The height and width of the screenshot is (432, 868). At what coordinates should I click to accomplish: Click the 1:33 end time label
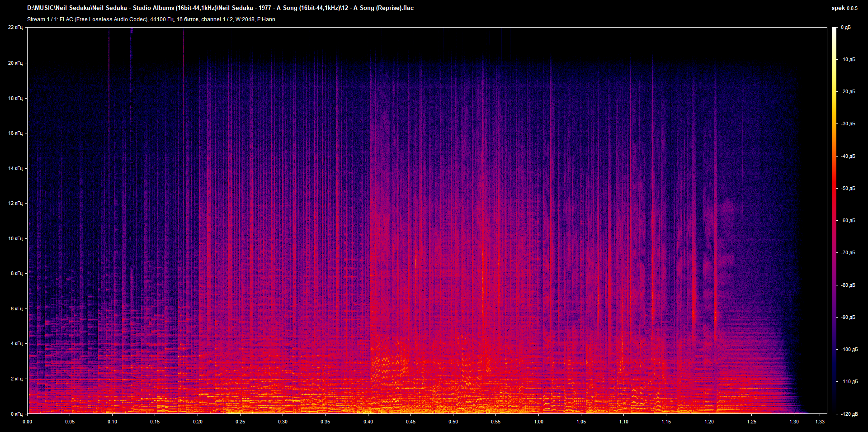coord(820,422)
